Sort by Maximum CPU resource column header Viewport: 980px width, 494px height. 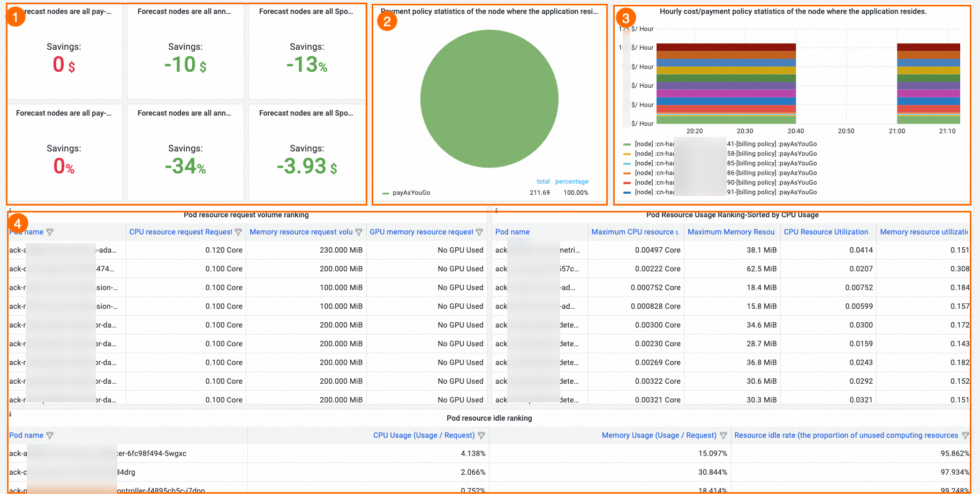(635, 232)
